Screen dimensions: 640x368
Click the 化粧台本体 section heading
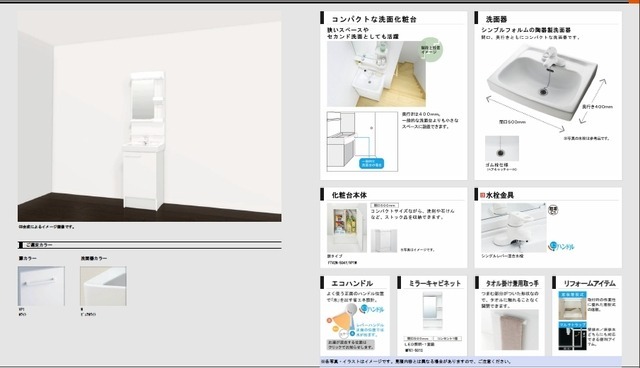click(349, 195)
